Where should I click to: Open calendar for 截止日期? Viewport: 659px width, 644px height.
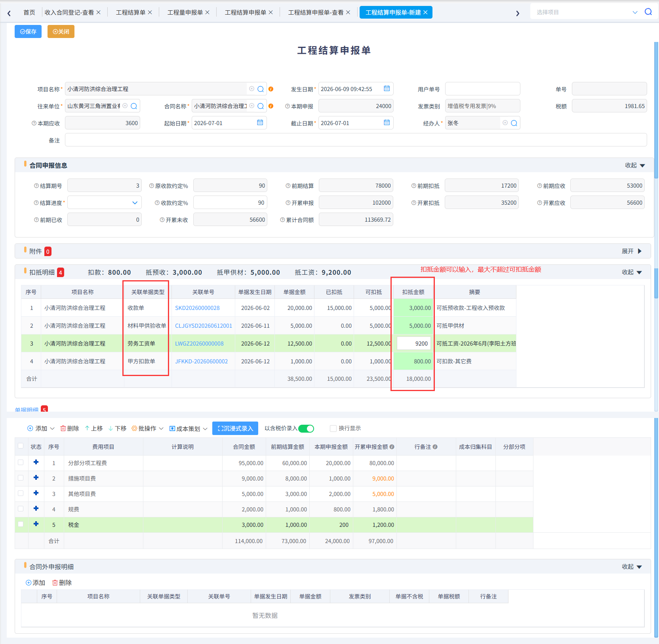(x=387, y=123)
